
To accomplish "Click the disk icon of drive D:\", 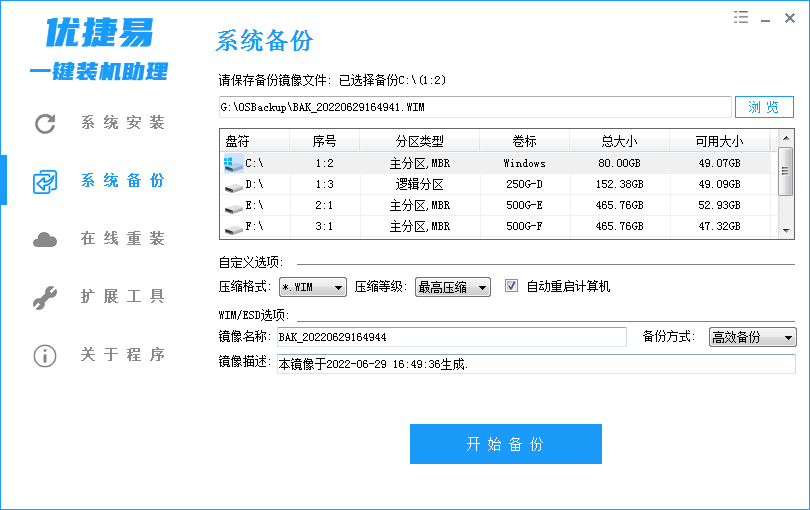I will (233, 185).
